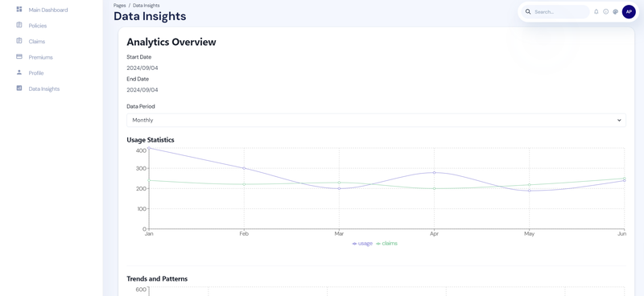The height and width of the screenshot is (296, 644).
Task: Click the Premiums credit card icon
Action: (19, 56)
